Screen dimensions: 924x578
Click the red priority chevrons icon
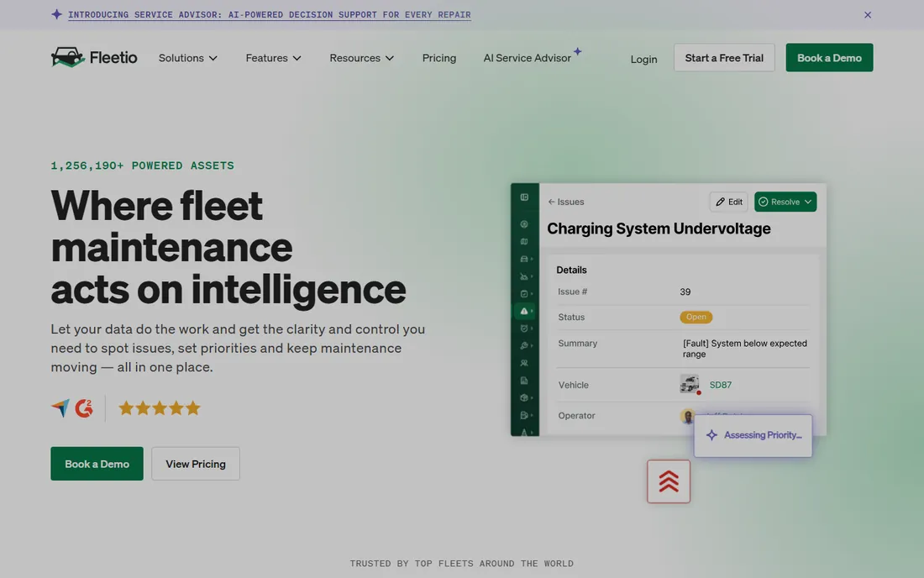click(669, 481)
